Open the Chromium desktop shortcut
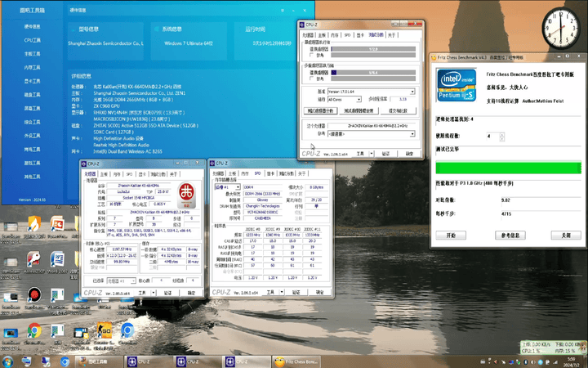Viewport: 588px width, 368px height. (127, 331)
